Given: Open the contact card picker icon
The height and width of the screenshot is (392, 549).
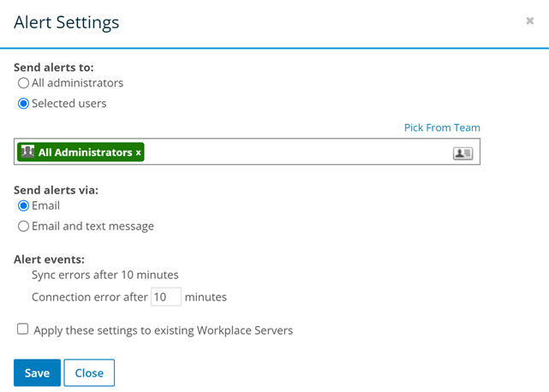Looking at the screenshot, I should click(462, 153).
